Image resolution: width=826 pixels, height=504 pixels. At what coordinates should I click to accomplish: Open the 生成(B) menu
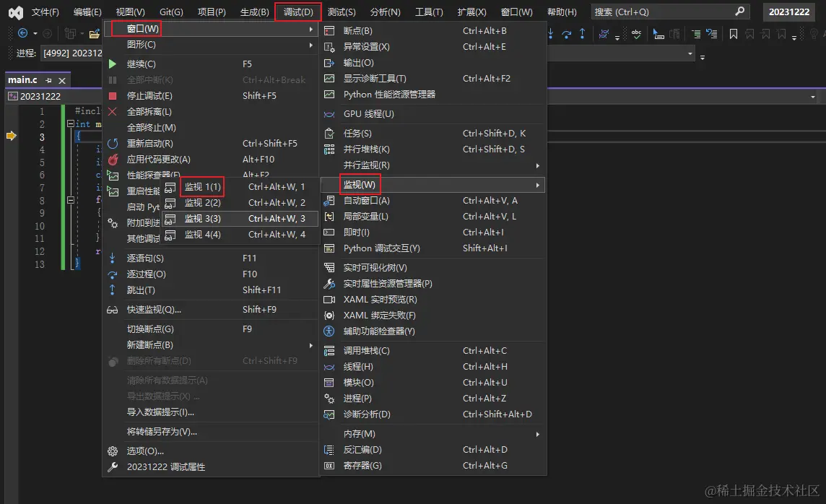pyautogui.click(x=254, y=12)
